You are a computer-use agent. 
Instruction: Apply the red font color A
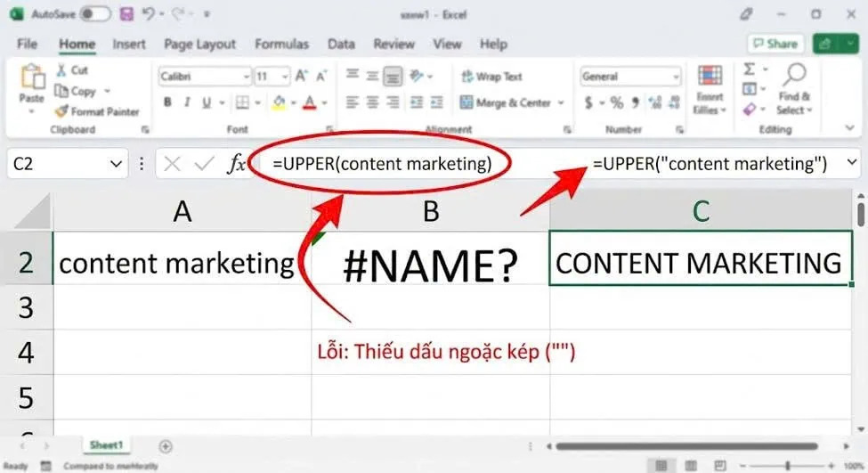(x=310, y=102)
